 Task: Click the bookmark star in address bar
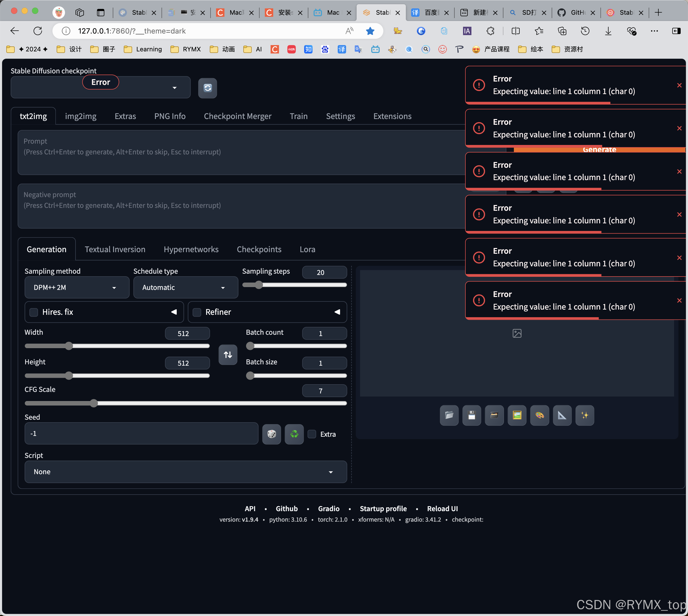[370, 31]
